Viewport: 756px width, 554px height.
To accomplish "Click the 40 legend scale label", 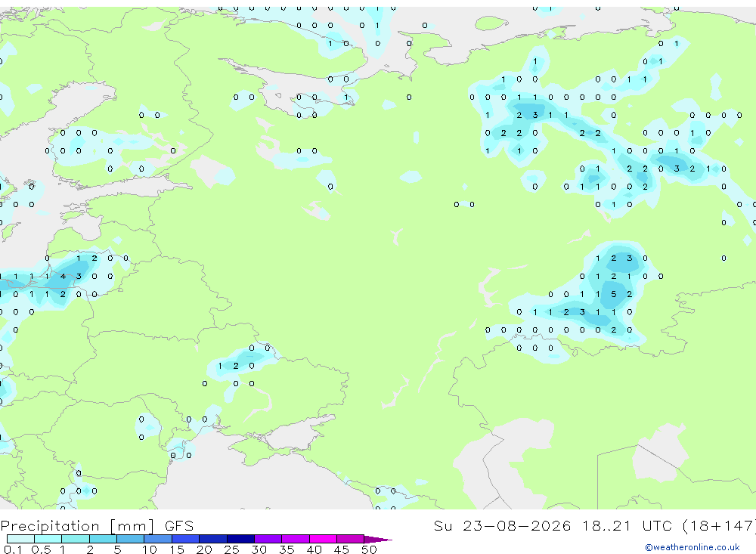I will (314, 549).
